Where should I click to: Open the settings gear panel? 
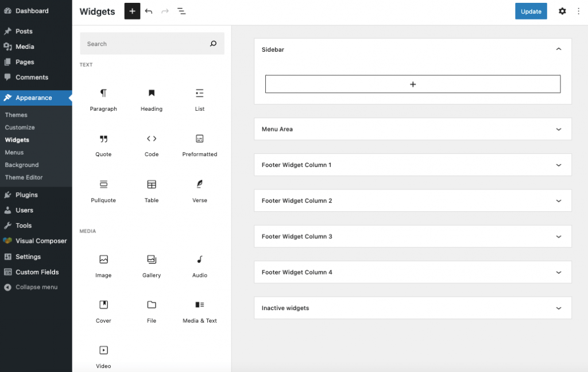pos(562,11)
